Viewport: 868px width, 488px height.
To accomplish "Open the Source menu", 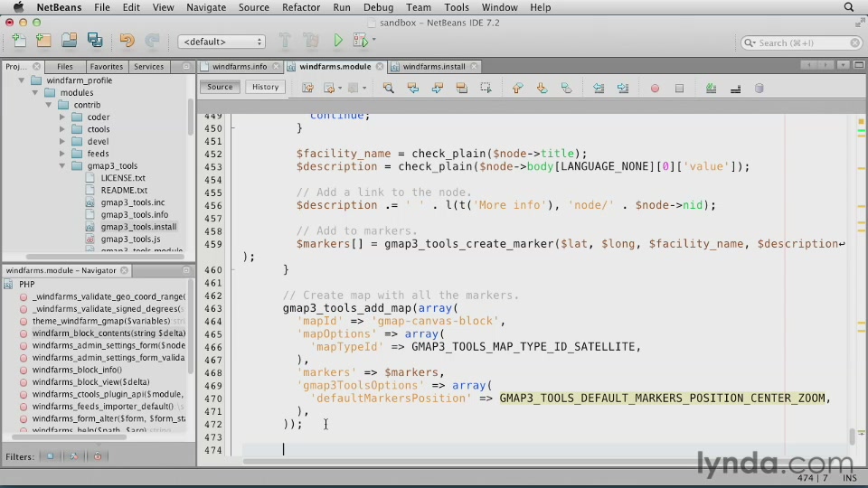I will (x=253, y=7).
